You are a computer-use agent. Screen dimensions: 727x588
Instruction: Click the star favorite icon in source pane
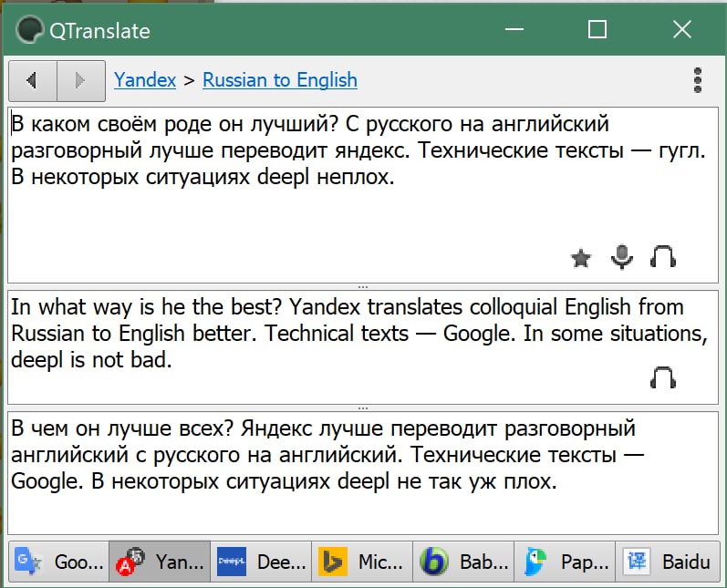[x=581, y=258]
